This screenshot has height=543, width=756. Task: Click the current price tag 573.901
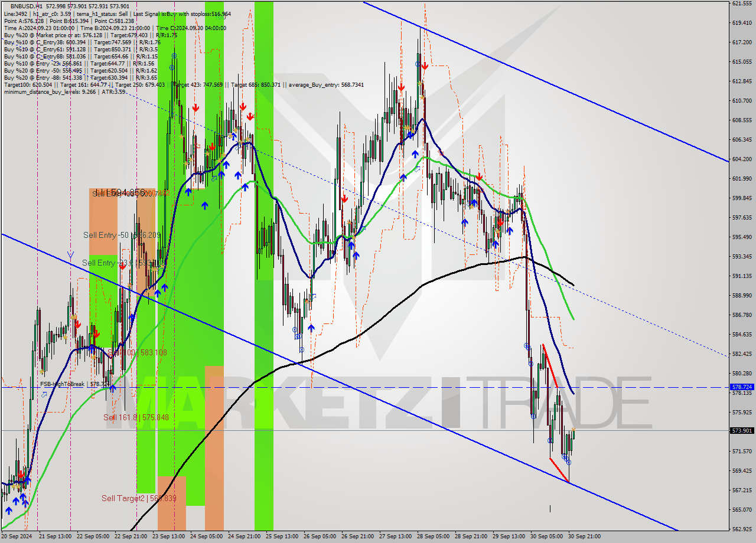tap(742, 430)
